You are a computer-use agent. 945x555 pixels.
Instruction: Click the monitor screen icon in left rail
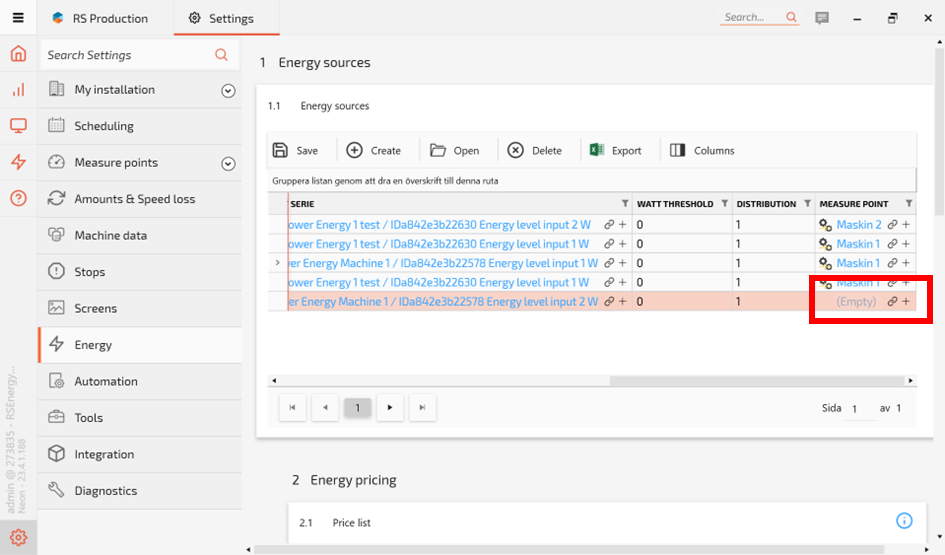point(18,126)
